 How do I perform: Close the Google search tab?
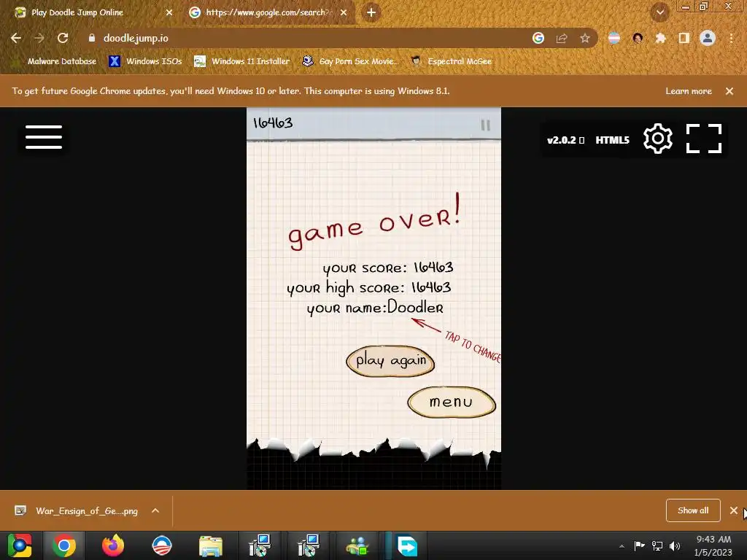click(x=344, y=12)
